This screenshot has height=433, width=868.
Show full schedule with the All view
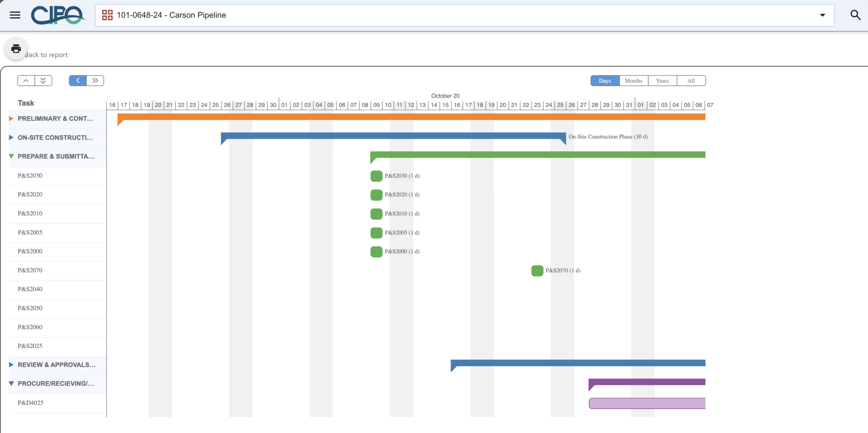690,80
